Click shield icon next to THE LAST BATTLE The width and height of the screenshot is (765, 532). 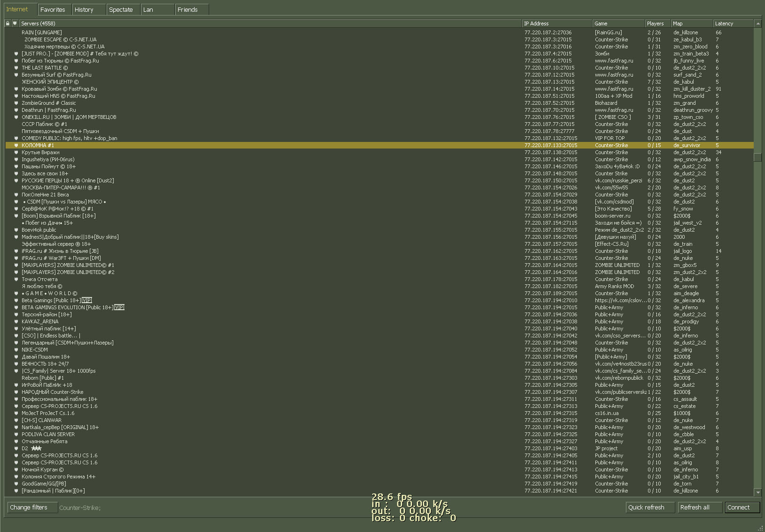coord(16,68)
